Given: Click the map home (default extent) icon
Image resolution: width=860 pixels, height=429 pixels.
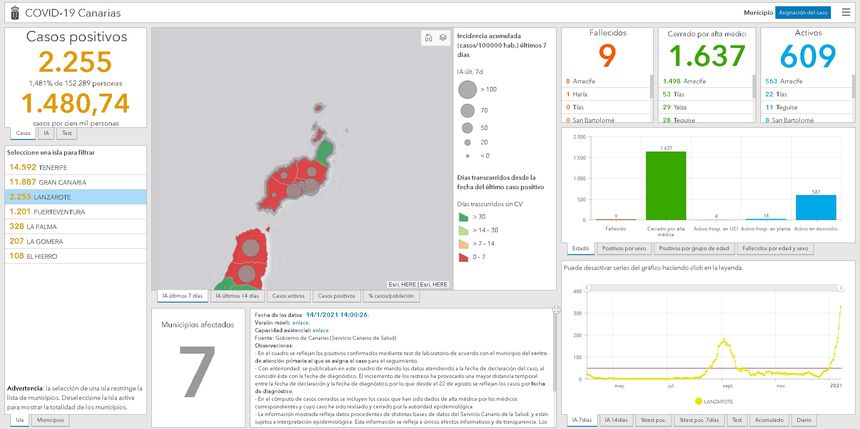Looking at the screenshot, I should (428, 38).
